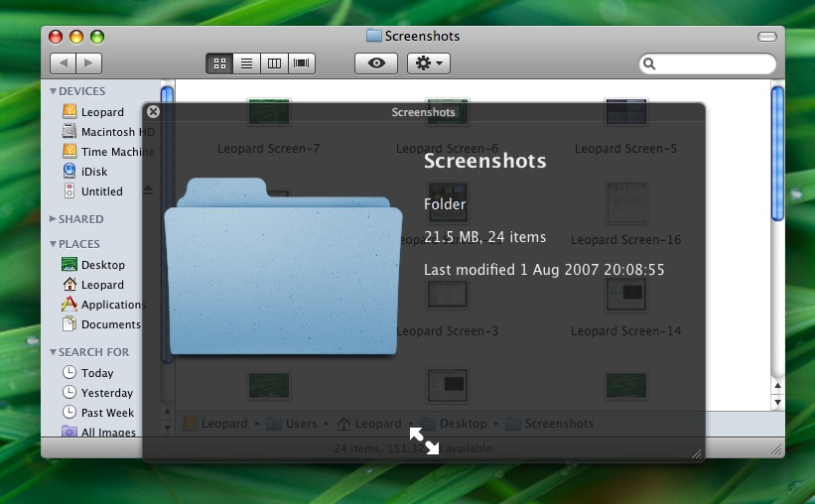Click the large folder preview image
This screenshot has height=504, width=815.
[x=283, y=267]
